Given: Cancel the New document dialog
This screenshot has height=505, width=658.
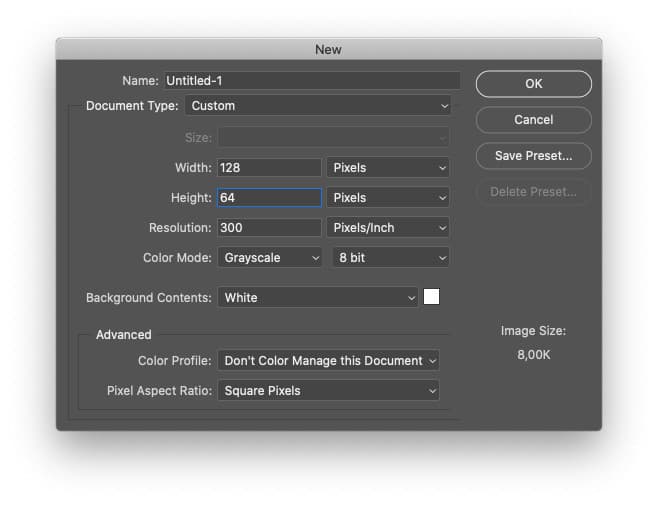Looking at the screenshot, I should click(533, 120).
